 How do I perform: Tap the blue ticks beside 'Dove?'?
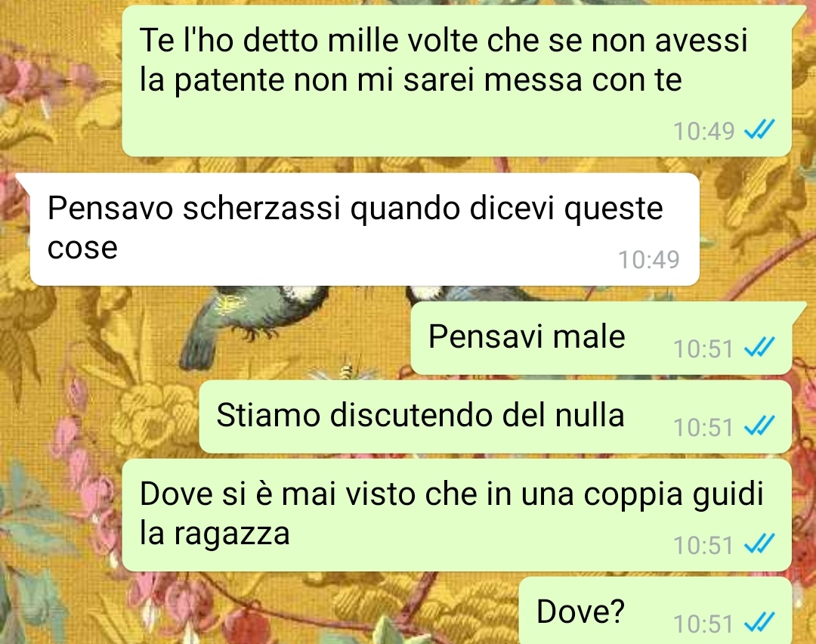coord(759,622)
